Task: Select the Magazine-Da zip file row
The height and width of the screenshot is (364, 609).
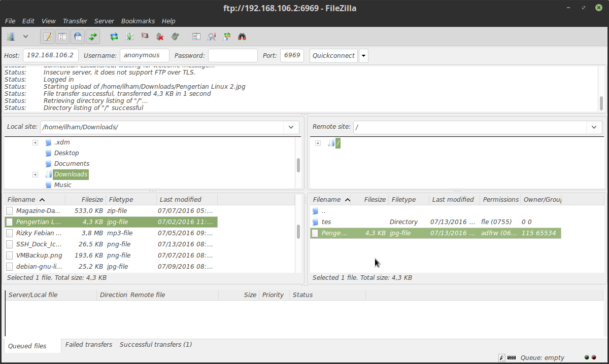Action: (111, 210)
